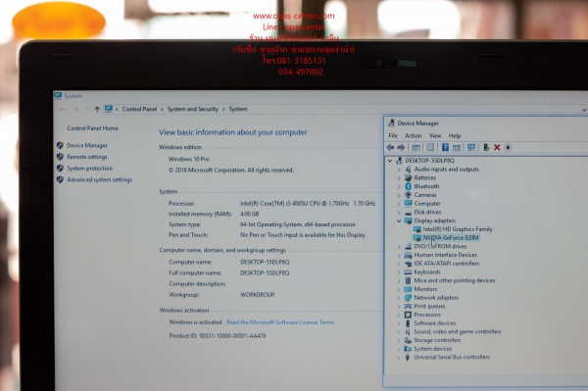Click the red X uninstall device icon
The image size is (588, 391).
497,147
